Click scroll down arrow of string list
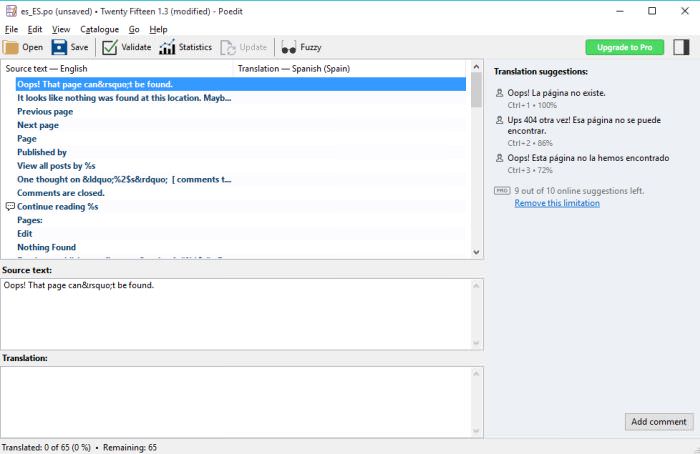This screenshot has height=454, width=700. [476, 252]
